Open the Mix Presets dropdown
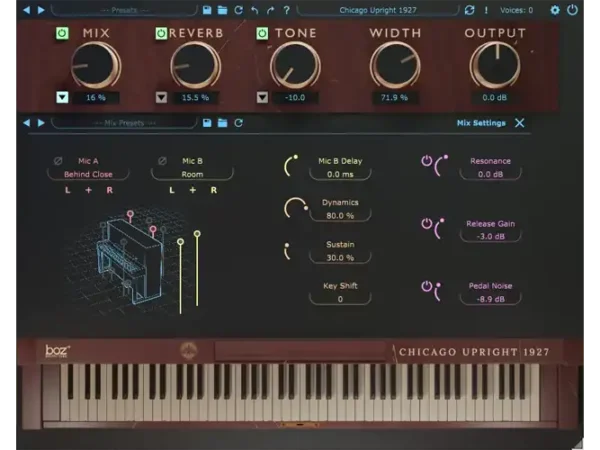The image size is (600, 450). pos(124,123)
